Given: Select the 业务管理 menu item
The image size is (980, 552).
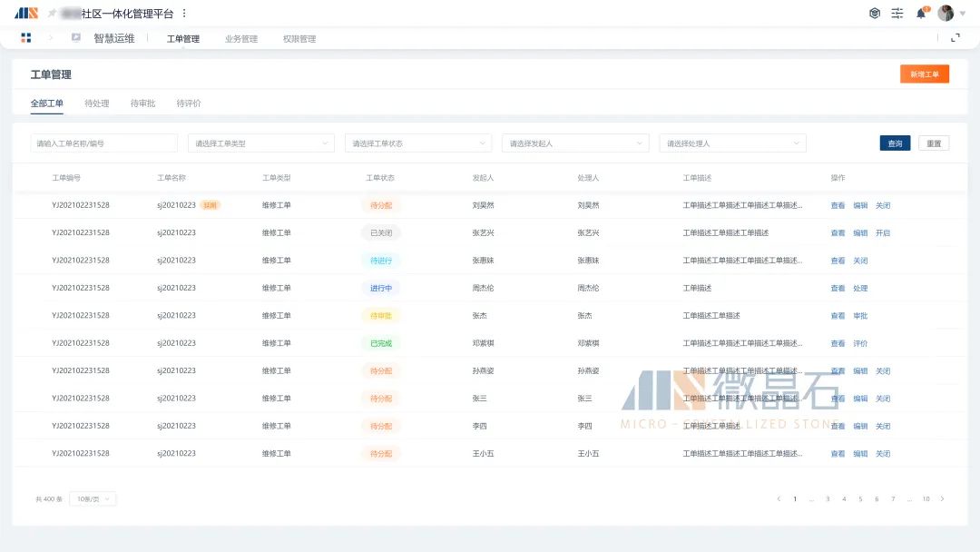Looking at the screenshot, I should click(241, 39).
